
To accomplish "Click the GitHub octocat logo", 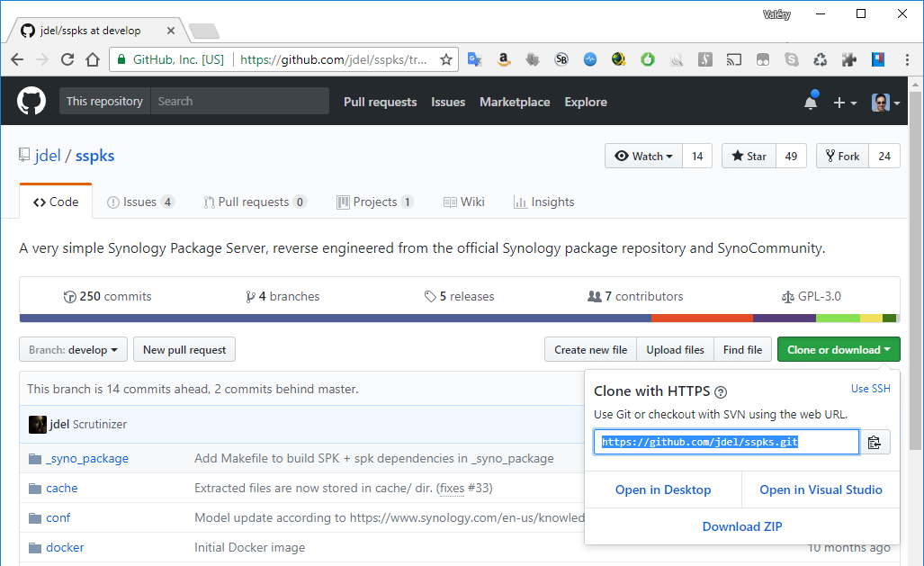I will coord(31,101).
